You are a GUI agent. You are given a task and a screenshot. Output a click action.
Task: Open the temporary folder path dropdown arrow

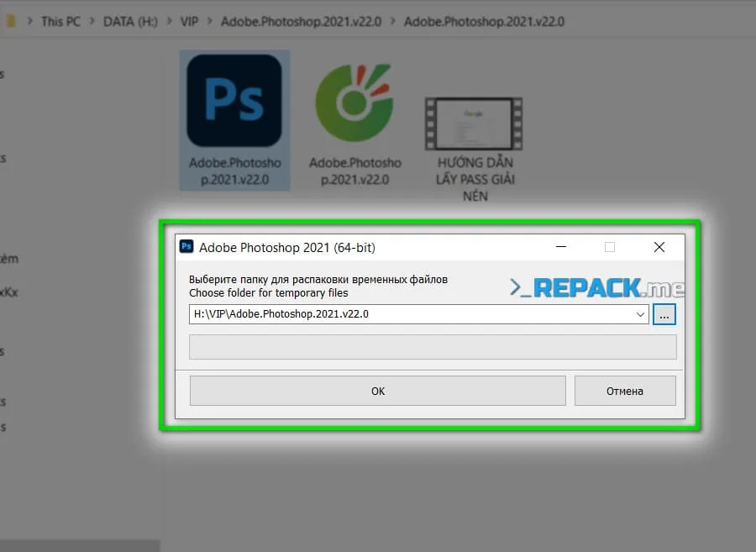coord(640,314)
